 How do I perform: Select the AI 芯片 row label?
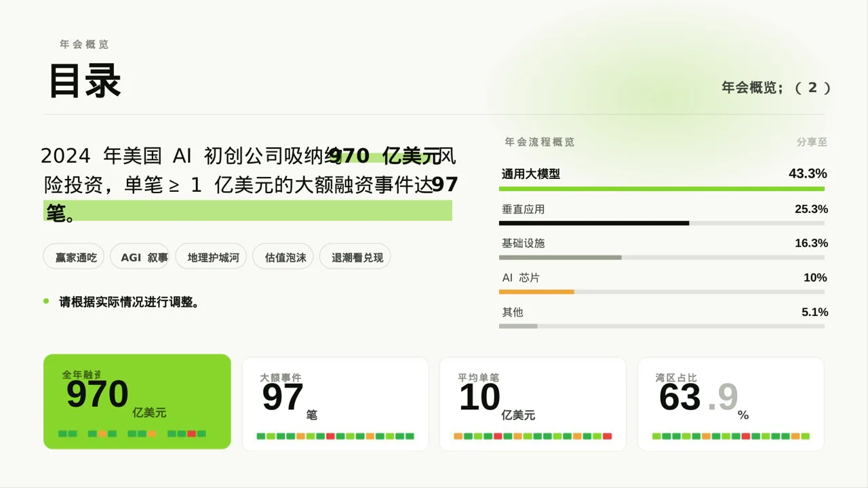click(521, 278)
